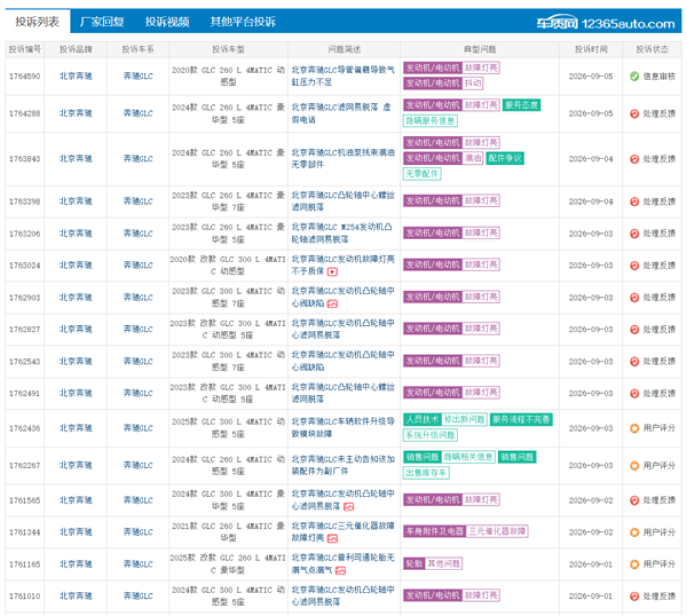Click image icon in complaint 1761344 description
687x616 pixels.
point(333,538)
